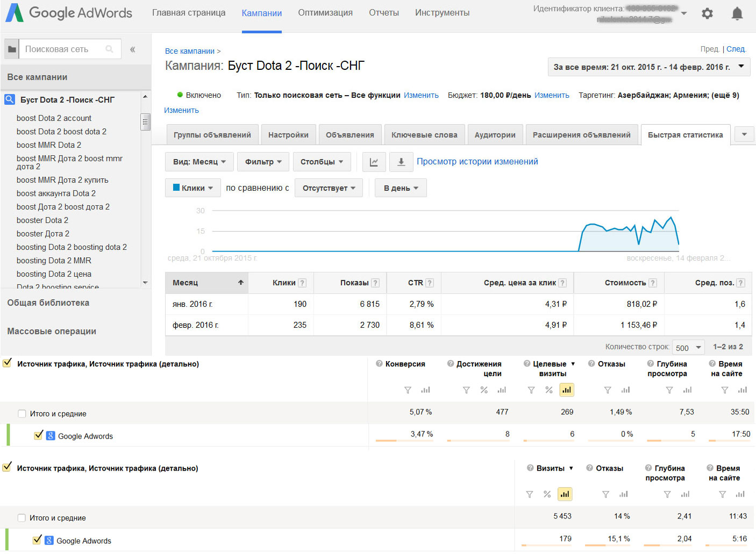
Task: Toggle the header checkbox of the Визиты table
Action: click(8, 467)
